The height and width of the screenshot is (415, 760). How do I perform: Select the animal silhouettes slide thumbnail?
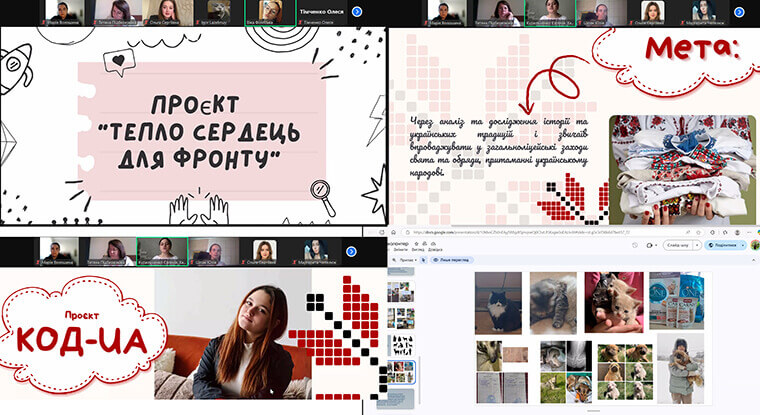point(400,343)
